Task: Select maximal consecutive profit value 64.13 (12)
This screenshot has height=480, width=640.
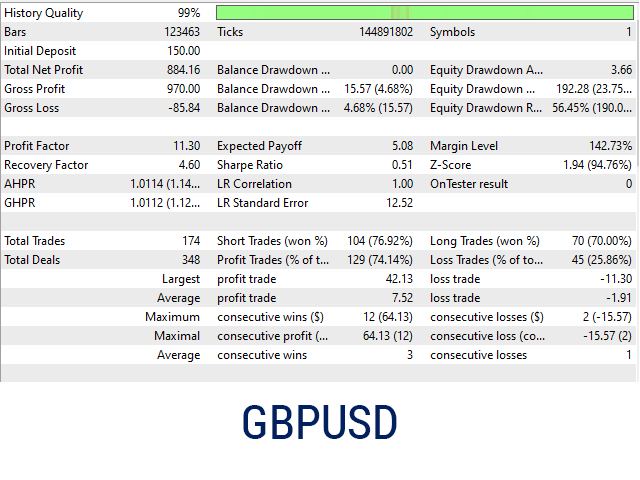Action: (x=388, y=336)
